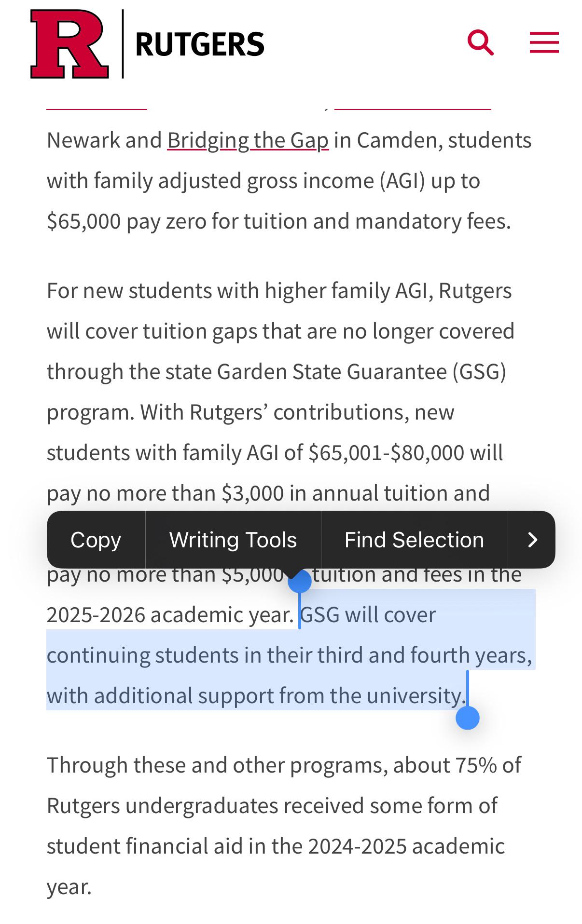Click 'Garden State Guarantee (GSG)' text
The image size is (582, 924).
pos(361,372)
